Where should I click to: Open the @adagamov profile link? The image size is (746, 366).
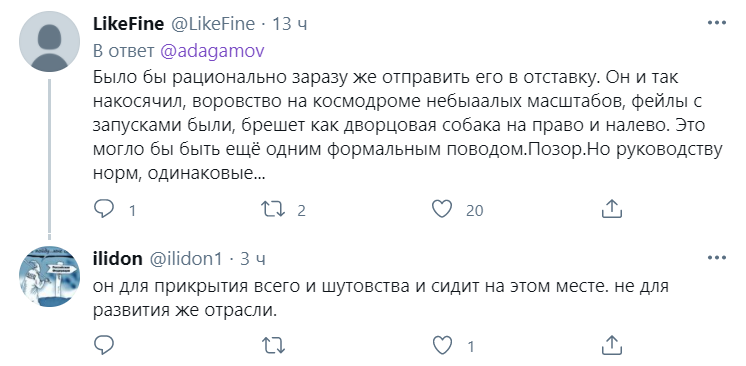coord(212,51)
